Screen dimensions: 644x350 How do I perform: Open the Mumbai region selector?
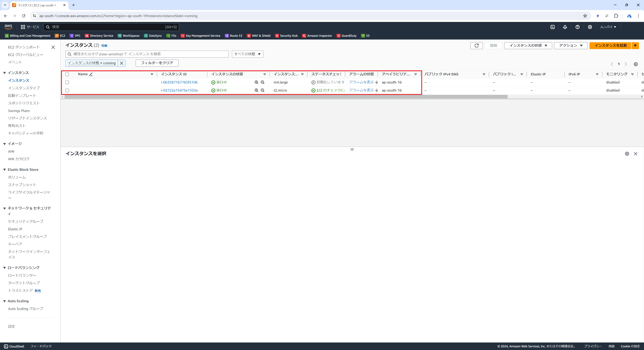[608, 27]
